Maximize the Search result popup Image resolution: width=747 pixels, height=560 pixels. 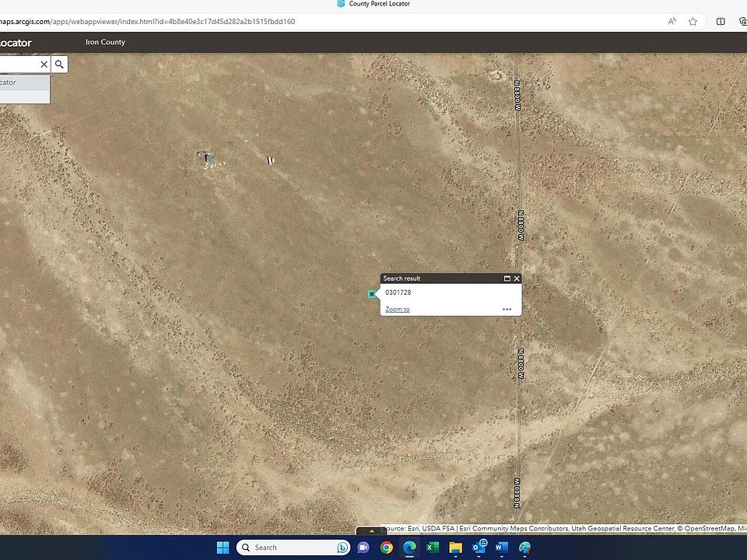[507, 278]
